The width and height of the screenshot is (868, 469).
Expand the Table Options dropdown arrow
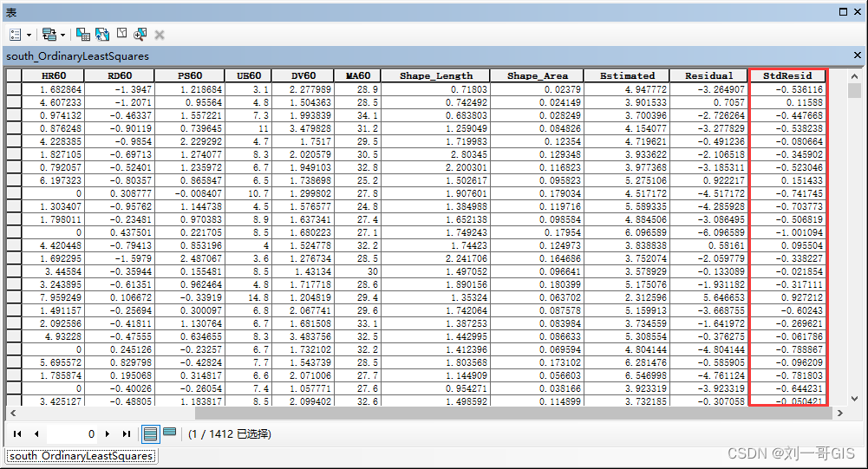[29, 35]
